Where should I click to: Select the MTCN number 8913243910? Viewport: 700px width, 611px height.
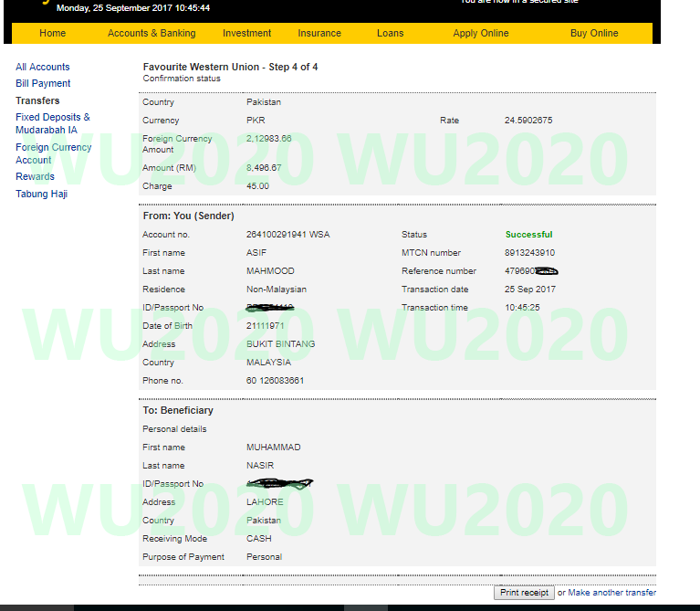pyautogui.click(x=529, y=253)
